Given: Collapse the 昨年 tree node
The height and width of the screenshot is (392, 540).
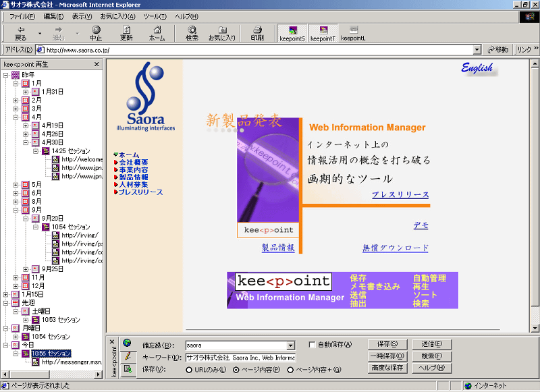Looking at the screenshot, I should coord(5,75).
